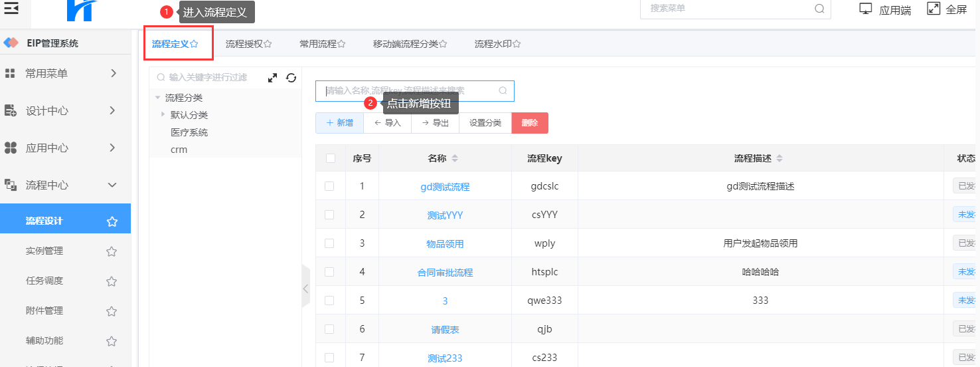Viewport: 980px width, 367px height.
Task: Click the star icon beside 实例管理
Action: click(x=112, y=251)
